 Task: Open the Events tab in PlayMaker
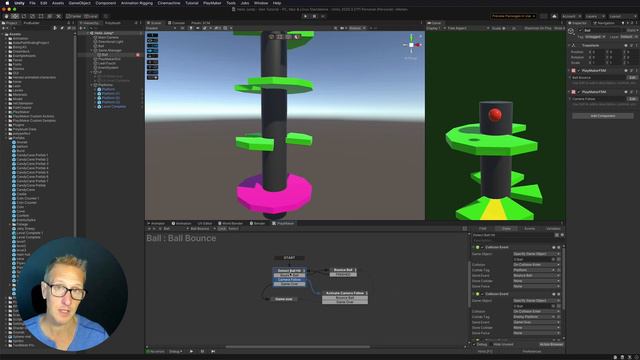click(529, 229)
